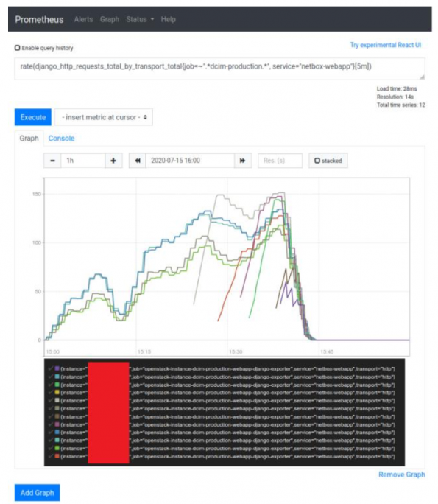Click the brown legend color swatch
This screenshot has height=504, width=438.
pyautogui.click(x=57, y=416)
